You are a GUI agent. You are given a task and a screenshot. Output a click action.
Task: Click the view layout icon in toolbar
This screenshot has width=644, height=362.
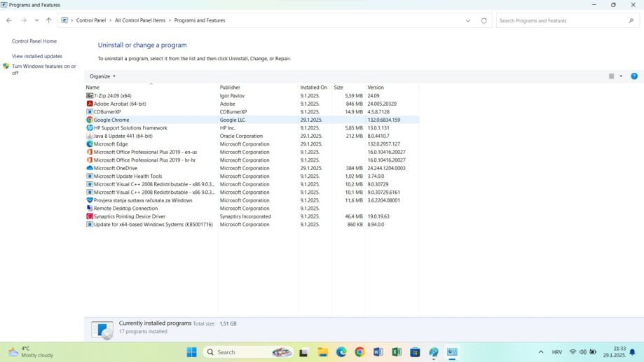[611, 76]
